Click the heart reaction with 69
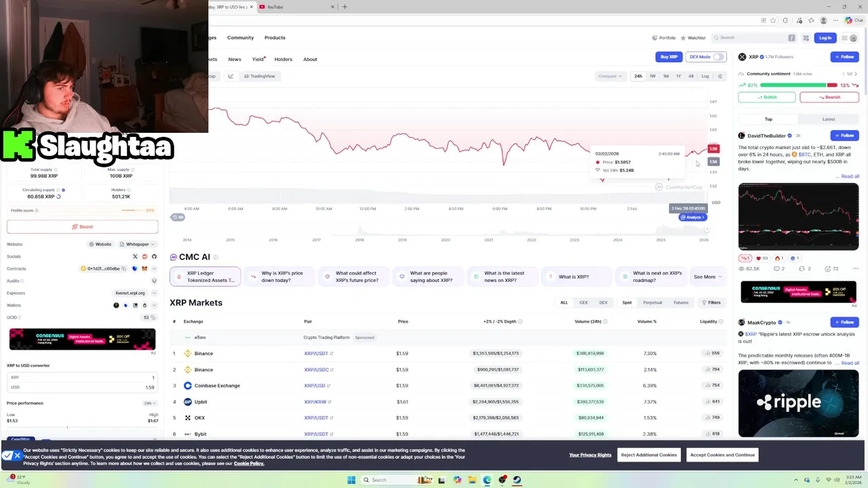Screen dimensions: 868x488 pos(762,258)
